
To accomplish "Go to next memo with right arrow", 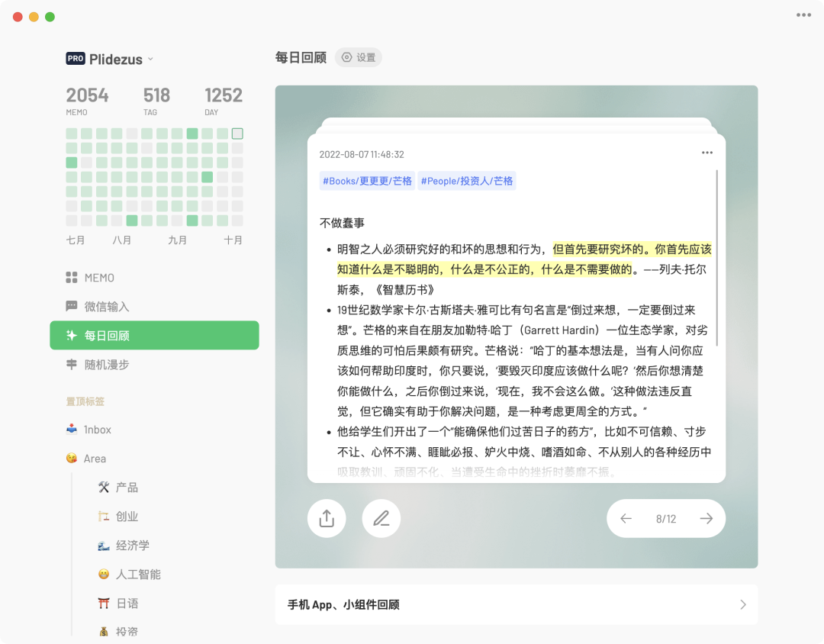I will (707, 519).
